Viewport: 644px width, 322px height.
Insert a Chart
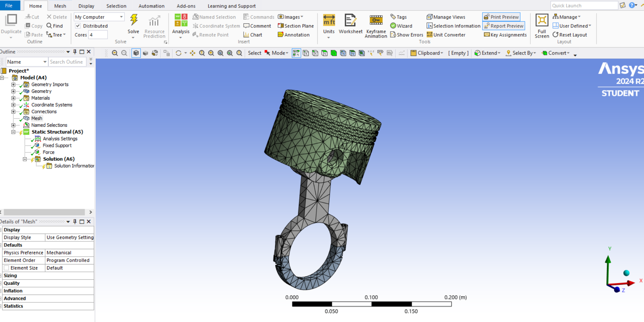pyautogui.click(x=253, y=35)
